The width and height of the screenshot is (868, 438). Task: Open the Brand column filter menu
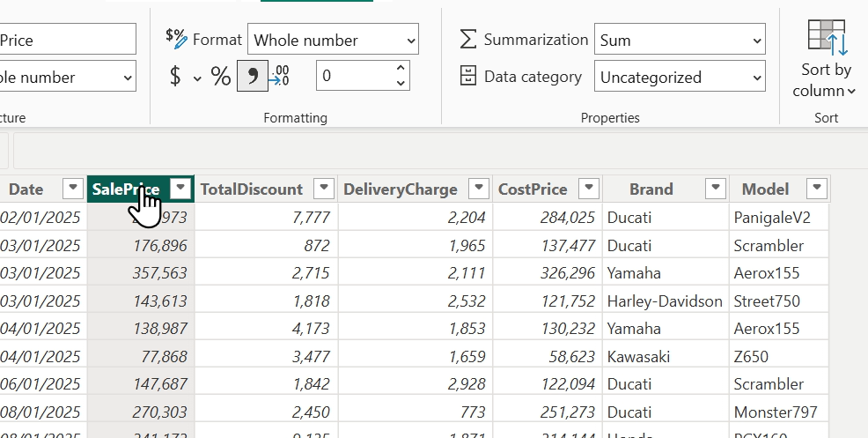716,189
